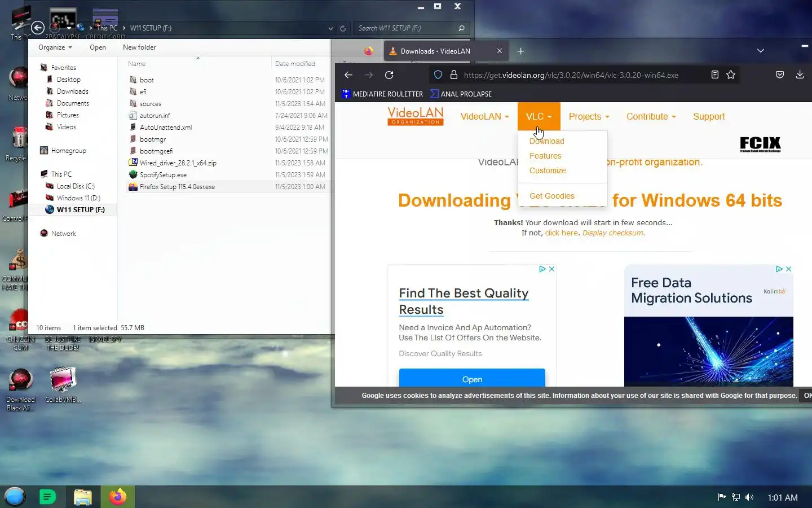Click Open in Explorer toolbar
The image size is (812, 508).
coord(98,47)
